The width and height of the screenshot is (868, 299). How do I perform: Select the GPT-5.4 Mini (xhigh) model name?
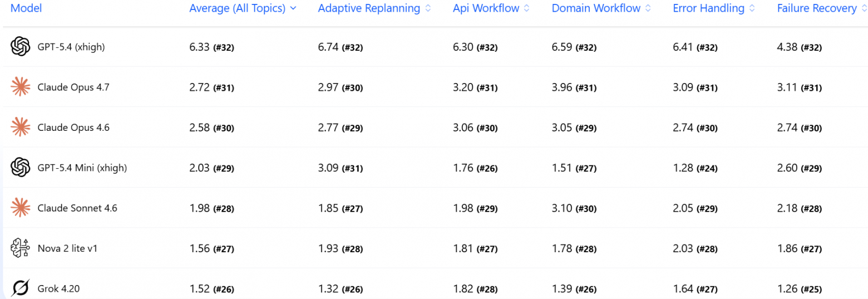[82, 168]
